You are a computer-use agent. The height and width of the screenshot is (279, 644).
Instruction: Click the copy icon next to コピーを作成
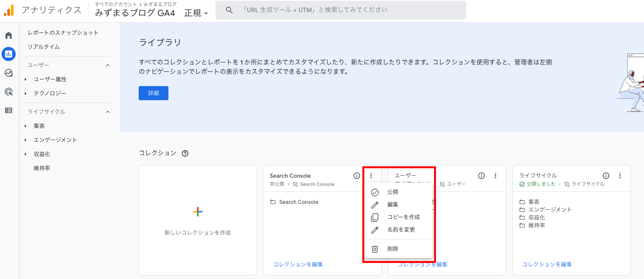point(375,218)
